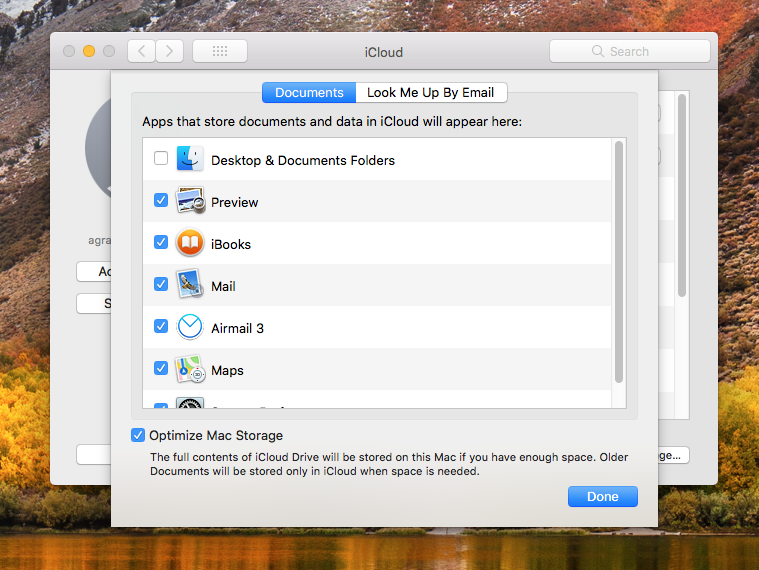The image size is (759, 570).
Task: Click the Search input field
Action: [x=630, y=51]
